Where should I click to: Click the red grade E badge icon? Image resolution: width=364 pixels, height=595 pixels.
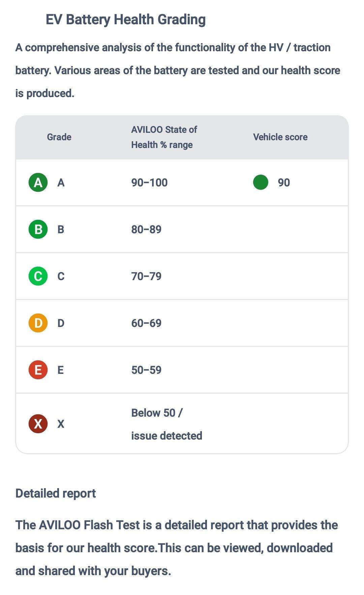click(x=38, y=370)
